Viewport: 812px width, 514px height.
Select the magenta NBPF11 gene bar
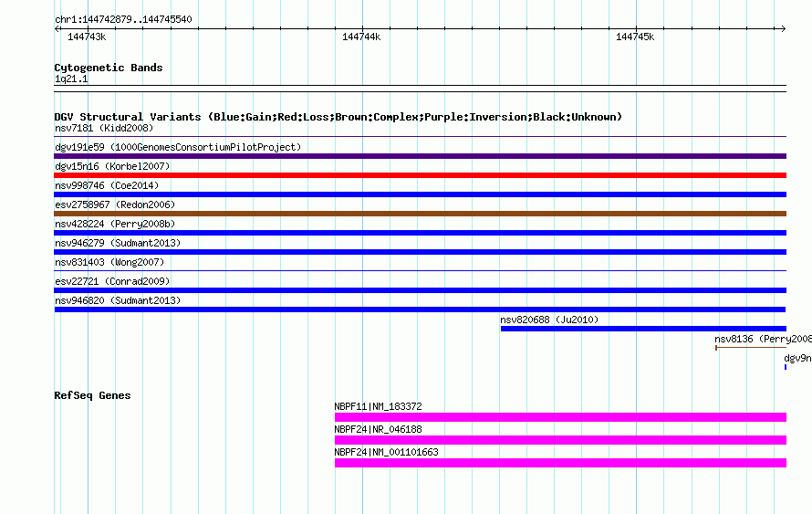tap(560, 417)
